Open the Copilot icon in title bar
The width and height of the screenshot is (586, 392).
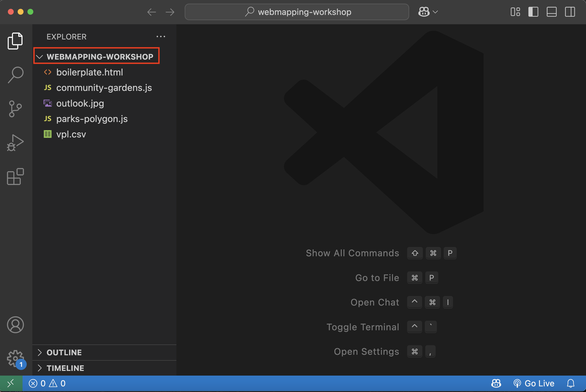point(424,12)
